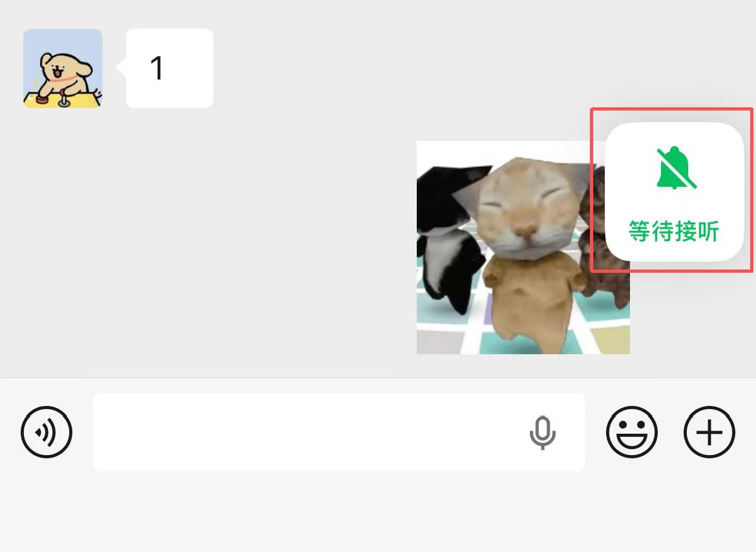Image resolution: width=756 pixels, height=552 pixels.
Task: Open the plus attachments menu
Action: 709,432
